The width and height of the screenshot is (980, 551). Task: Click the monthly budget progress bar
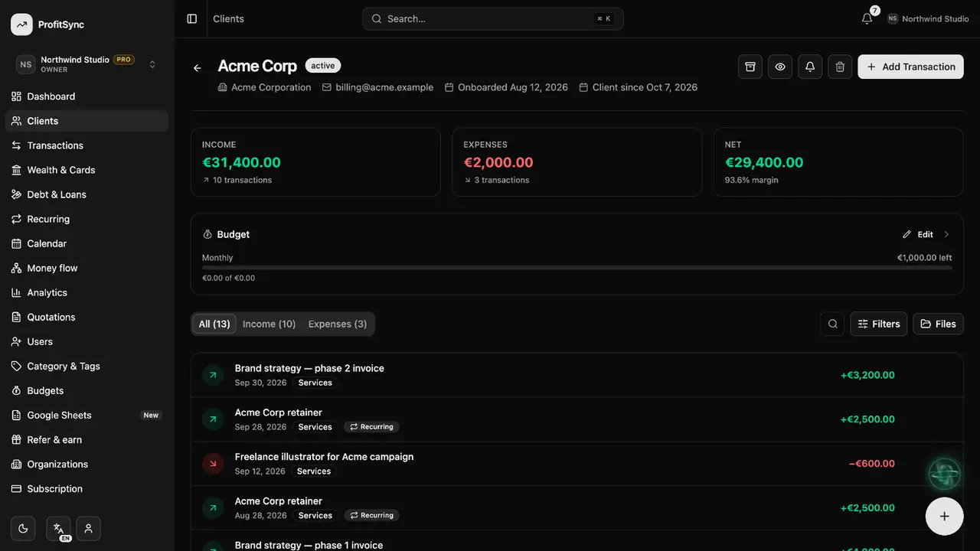pyautogui.click(x=577, y=268)
